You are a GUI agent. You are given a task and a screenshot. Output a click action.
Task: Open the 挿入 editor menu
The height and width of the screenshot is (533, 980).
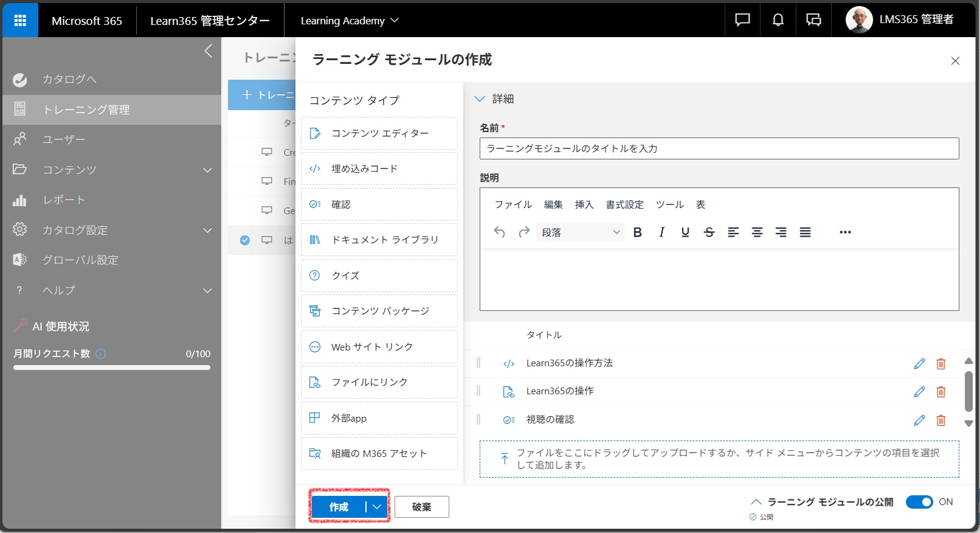584,204
